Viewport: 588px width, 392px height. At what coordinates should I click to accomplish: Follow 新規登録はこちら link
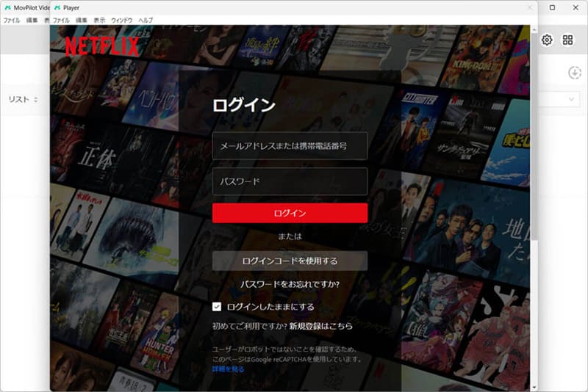pyautogui.click(x=321, y=326)
